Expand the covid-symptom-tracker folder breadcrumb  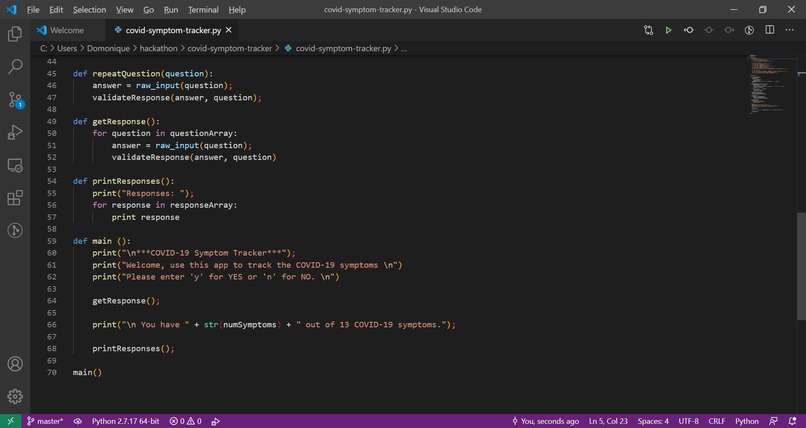(229, 48)
